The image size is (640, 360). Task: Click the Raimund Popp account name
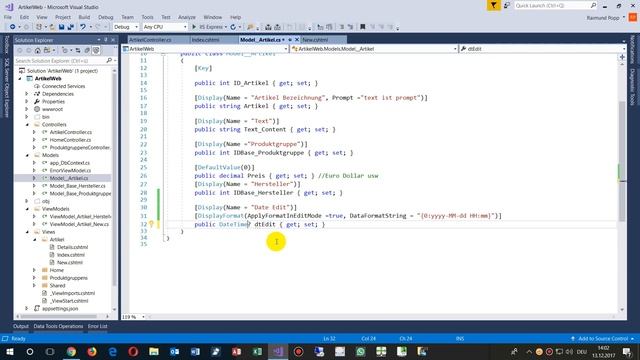coord(603,18)
